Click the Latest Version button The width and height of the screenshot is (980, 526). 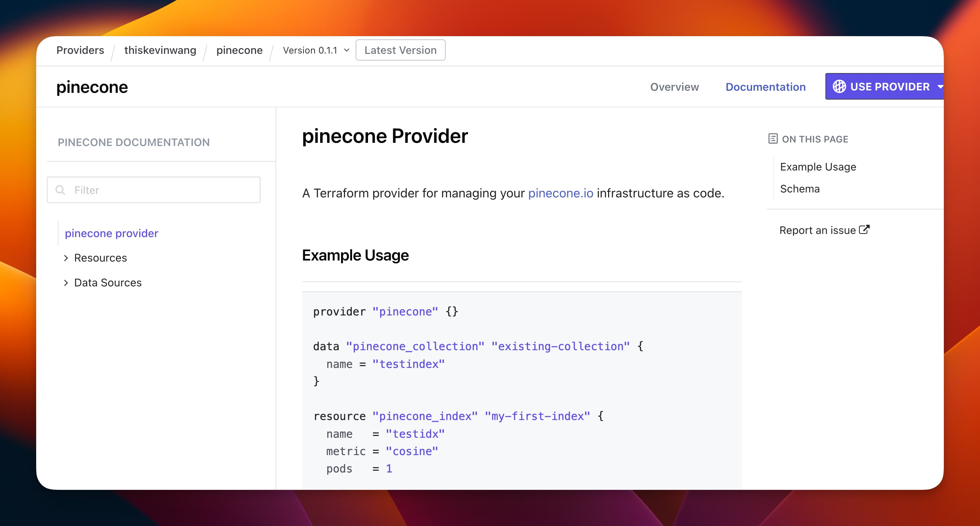[x=400, y=50]
